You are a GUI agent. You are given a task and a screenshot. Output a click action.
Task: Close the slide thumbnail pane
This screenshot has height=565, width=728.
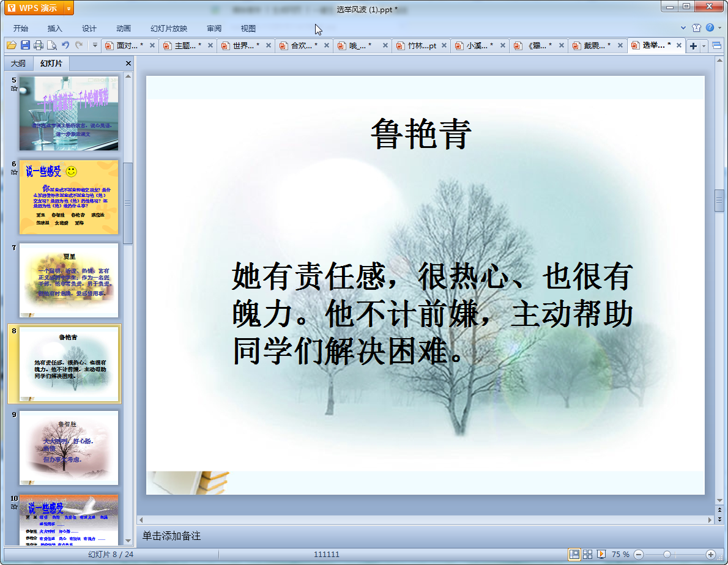coord(128,63)
